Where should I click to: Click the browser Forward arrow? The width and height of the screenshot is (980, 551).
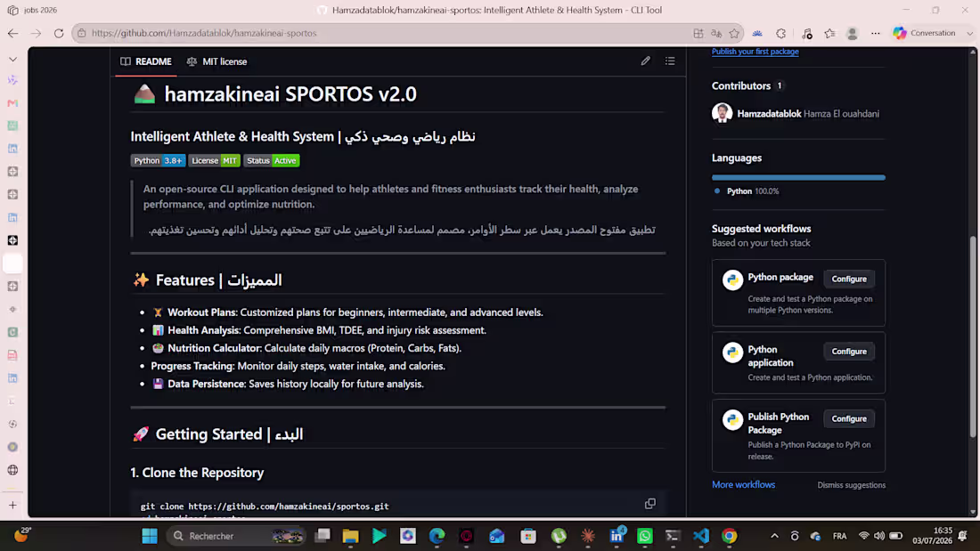pyautogui.click(x=36, y=33)
